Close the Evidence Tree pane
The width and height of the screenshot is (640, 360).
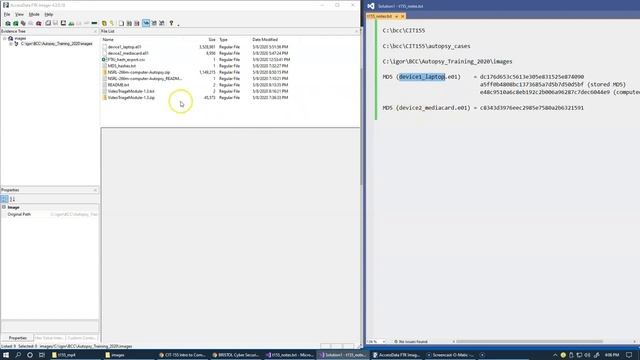(x=95, y=31)
